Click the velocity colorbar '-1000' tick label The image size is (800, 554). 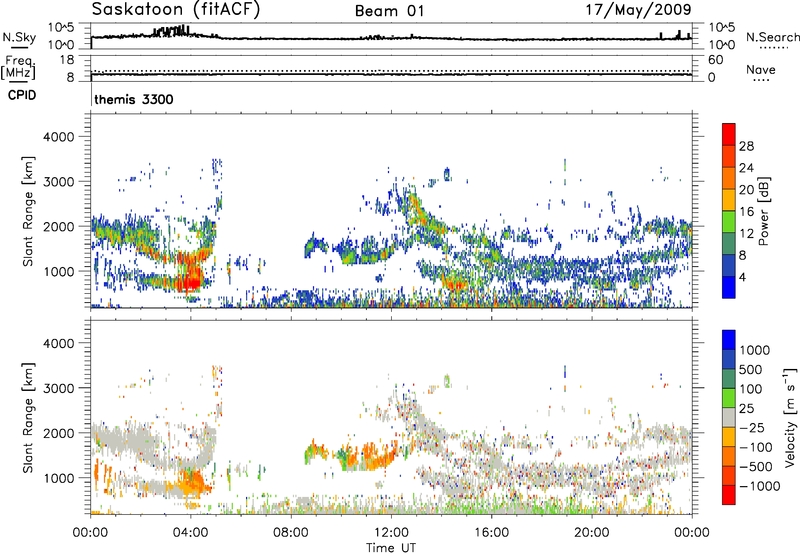(x=759, y=486)
